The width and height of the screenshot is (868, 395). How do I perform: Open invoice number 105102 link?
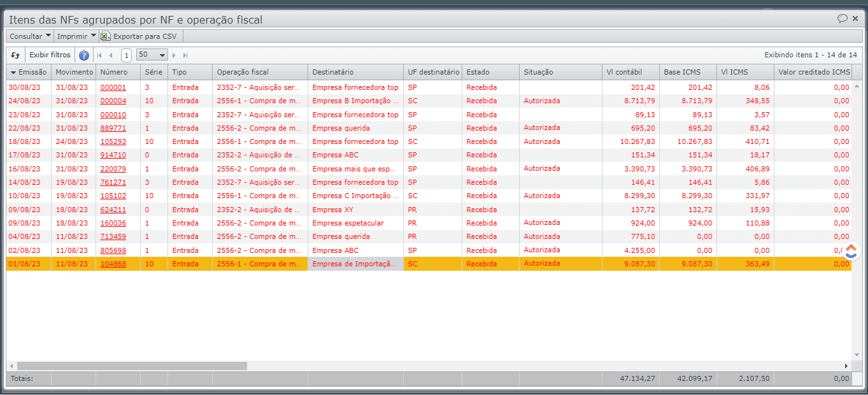click(113, 196)
